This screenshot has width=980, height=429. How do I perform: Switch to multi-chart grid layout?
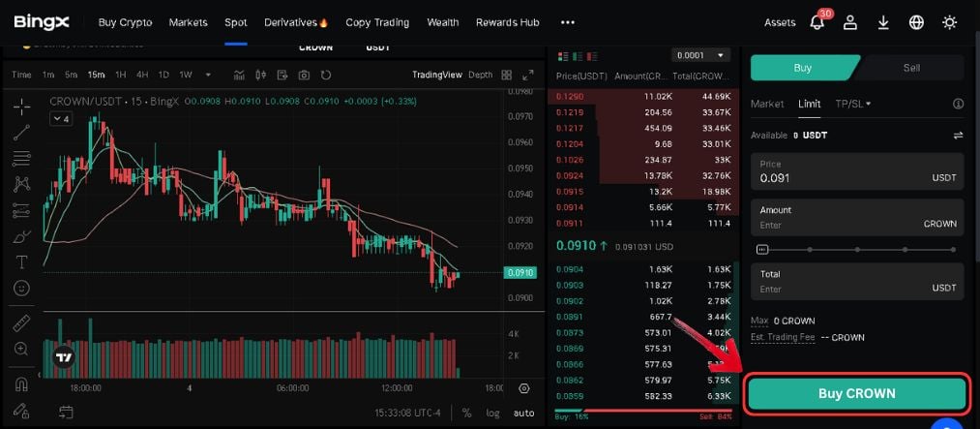pos(506,75)
